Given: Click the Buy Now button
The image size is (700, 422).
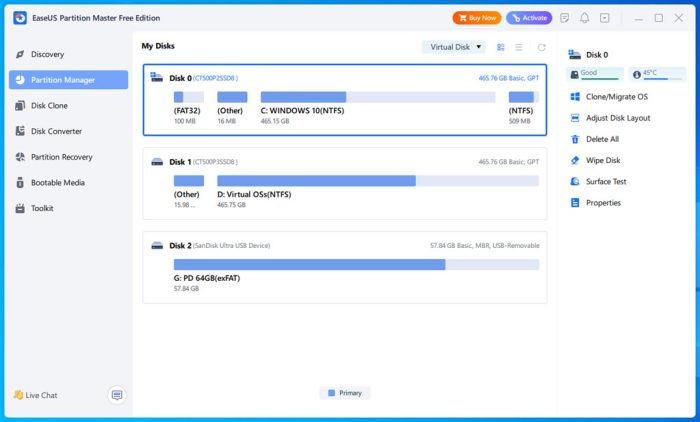Looking at the screenshot, I should 477,18.
